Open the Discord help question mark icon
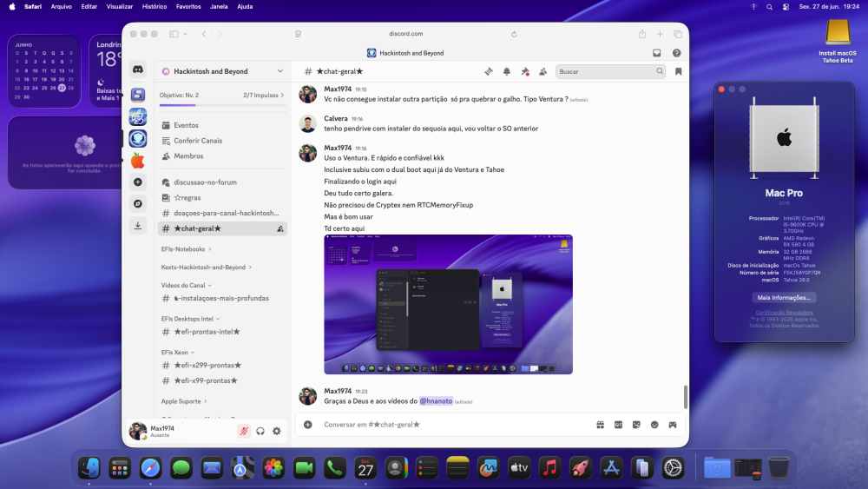Image resolution: width=868 pixels, height=489 pixels. point(676,53)
